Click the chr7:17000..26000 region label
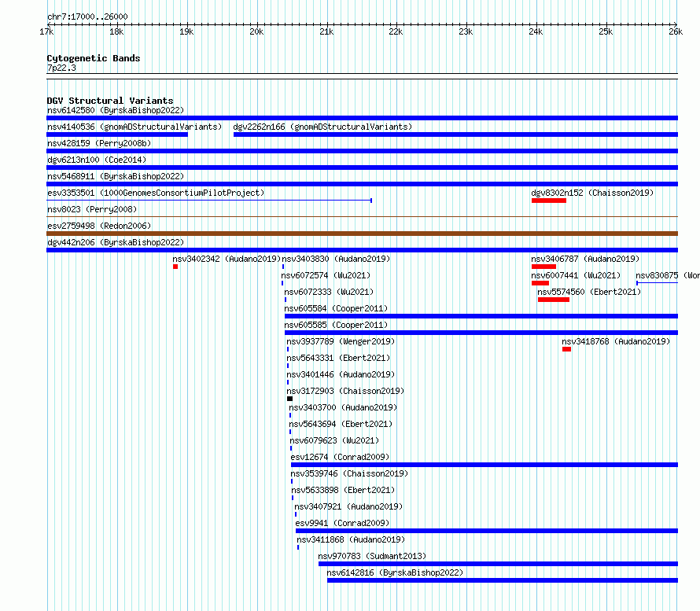700x611 pixels. click(87, 17)
